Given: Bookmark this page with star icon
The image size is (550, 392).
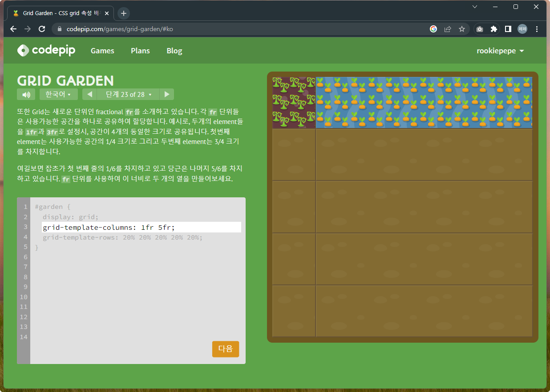Looking at the screenshot, I should pos(462,29).
